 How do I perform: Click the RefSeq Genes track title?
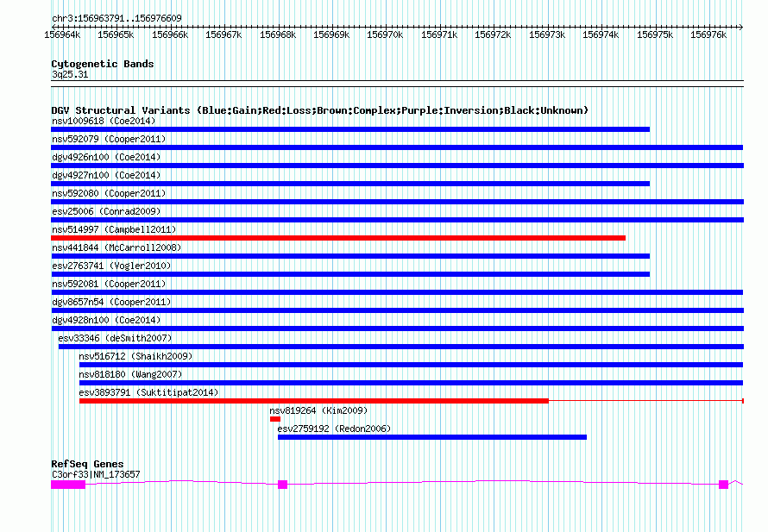[x=87, y=464]
